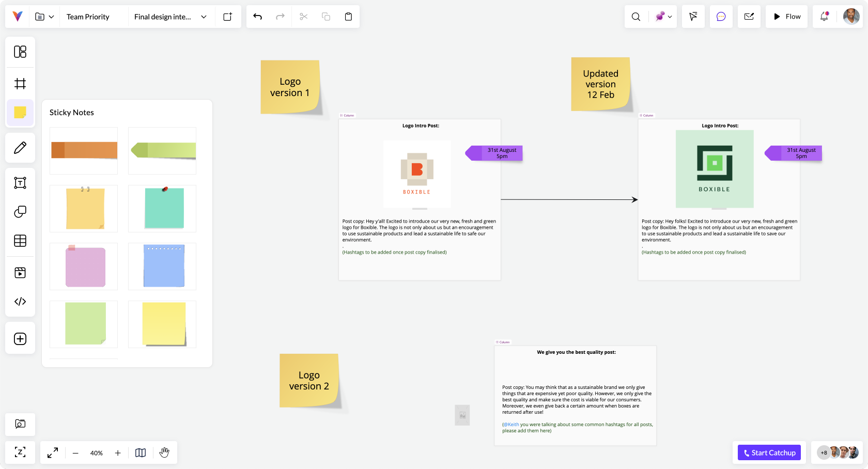Select the code embed tool
The width and height of the screenshot is (868, 469).
click(20, 302)
